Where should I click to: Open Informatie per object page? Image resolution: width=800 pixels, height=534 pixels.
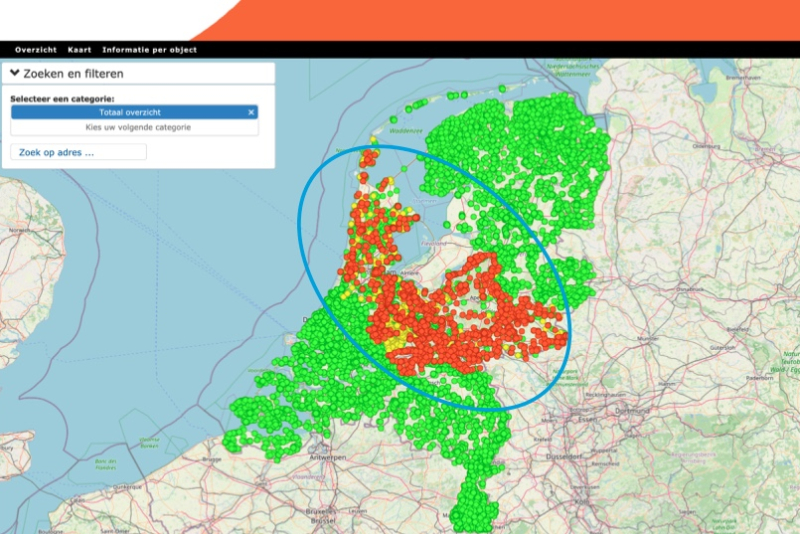149,50
